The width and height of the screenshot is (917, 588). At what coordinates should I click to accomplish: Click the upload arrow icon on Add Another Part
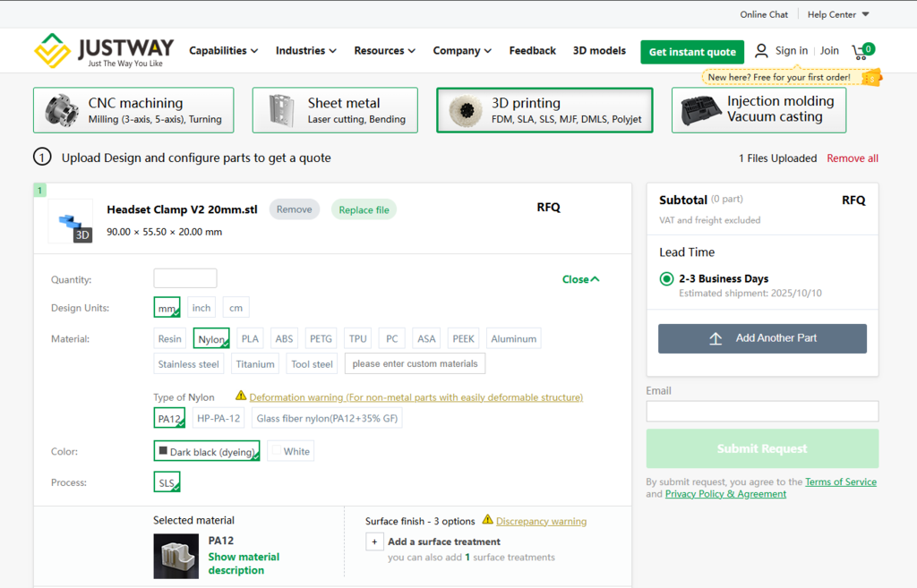pyautogui.click(x=716, y=338)
